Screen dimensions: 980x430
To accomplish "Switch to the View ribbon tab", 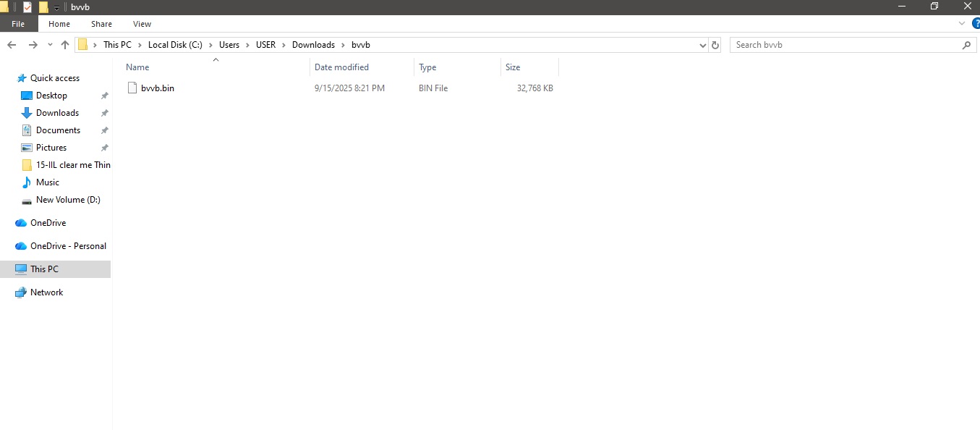I will (142, 23).
